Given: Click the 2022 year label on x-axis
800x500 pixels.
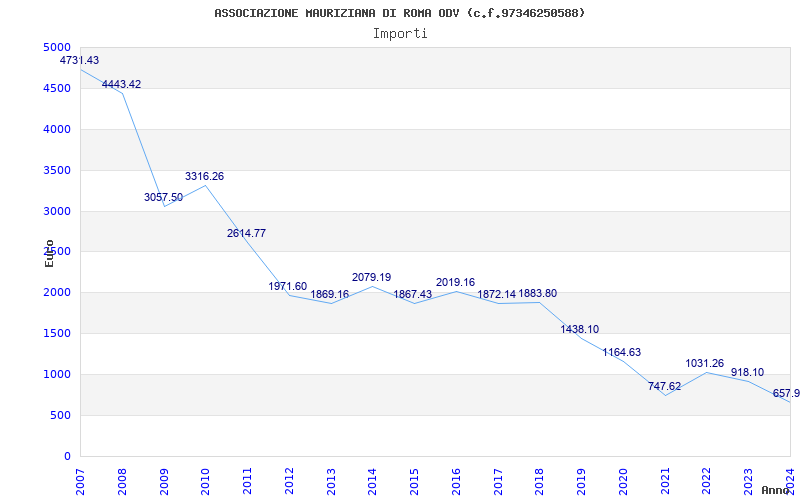Looking at the screenshot, I should click(x=707, y=482).
